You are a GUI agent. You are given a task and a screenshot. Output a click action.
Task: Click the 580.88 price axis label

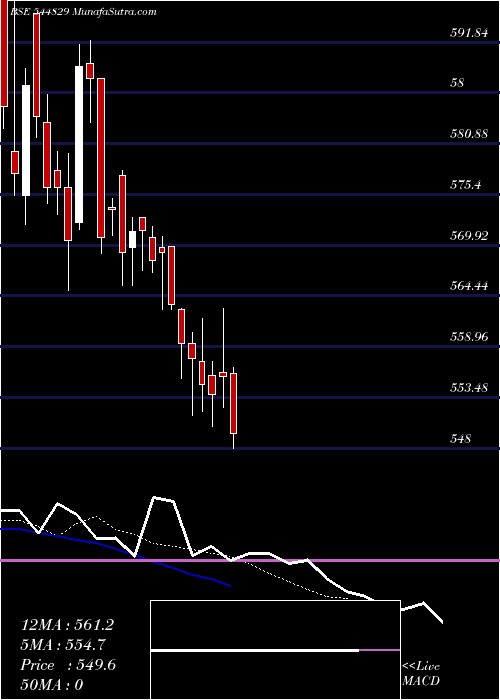coord(468,133)
